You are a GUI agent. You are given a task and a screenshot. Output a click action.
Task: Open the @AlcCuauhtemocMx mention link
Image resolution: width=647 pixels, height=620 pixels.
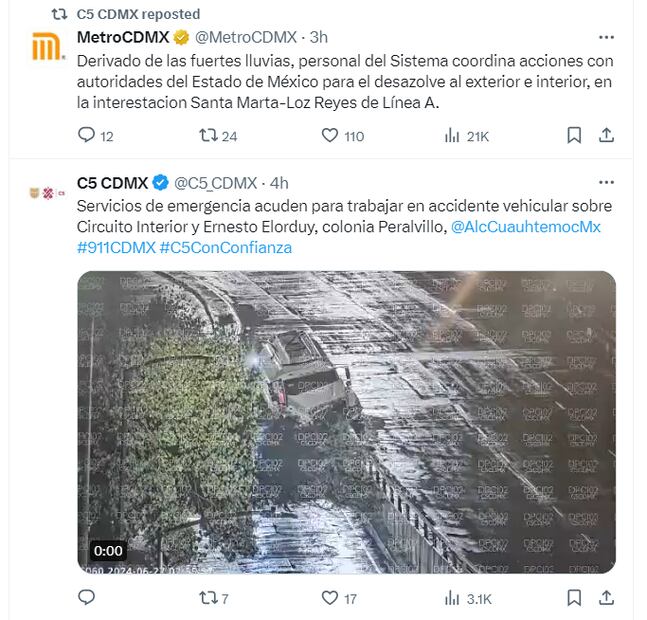(526, 227)
